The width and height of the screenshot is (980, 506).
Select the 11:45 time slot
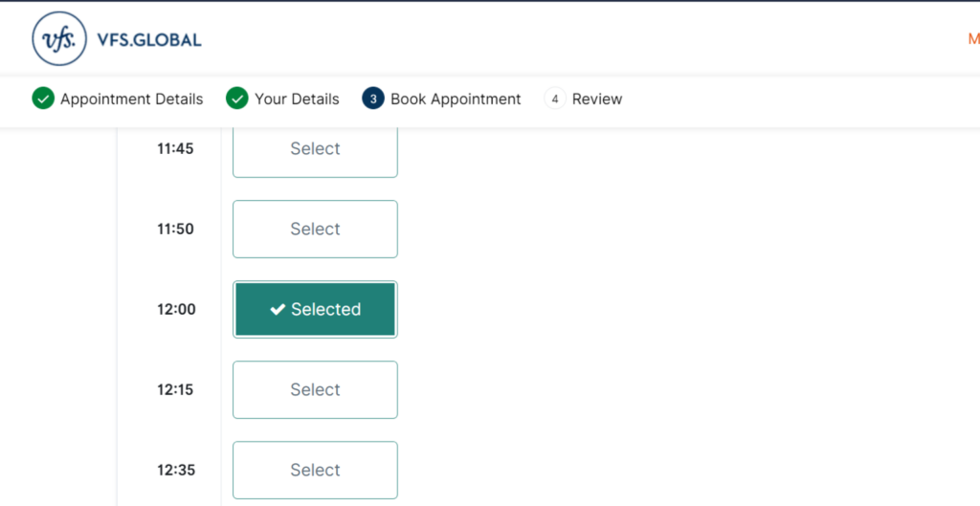click(x=315, y=150)
